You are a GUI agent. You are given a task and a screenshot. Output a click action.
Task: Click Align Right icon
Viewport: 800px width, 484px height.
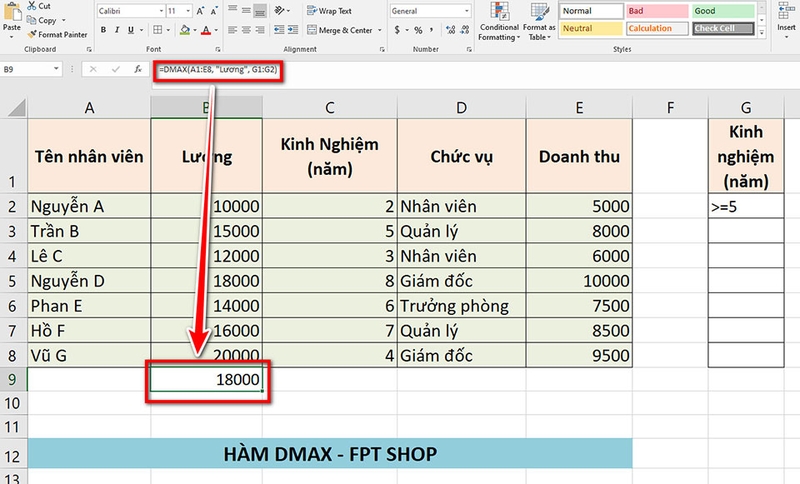260,30
